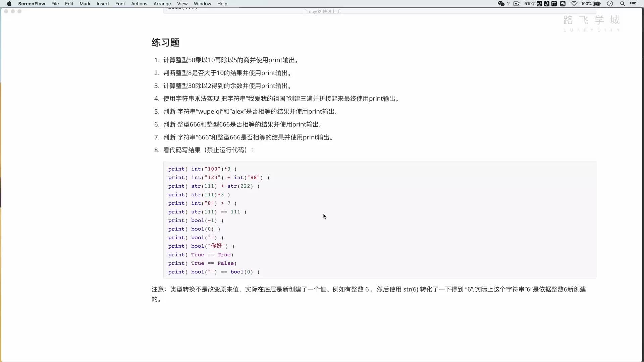Click code line print( bool(-1) )

pyautogui.click(x=196, y=220)
